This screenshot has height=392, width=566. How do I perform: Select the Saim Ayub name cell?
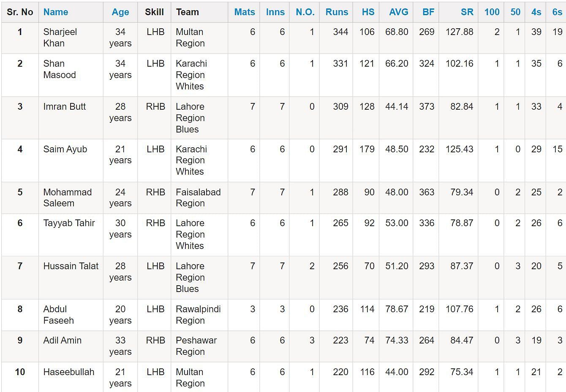[x=71, y=160]
